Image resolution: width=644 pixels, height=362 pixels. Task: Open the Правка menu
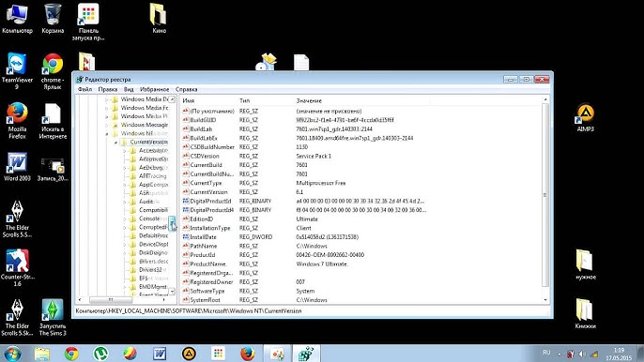pyautogui.click(x=108, y=89)
